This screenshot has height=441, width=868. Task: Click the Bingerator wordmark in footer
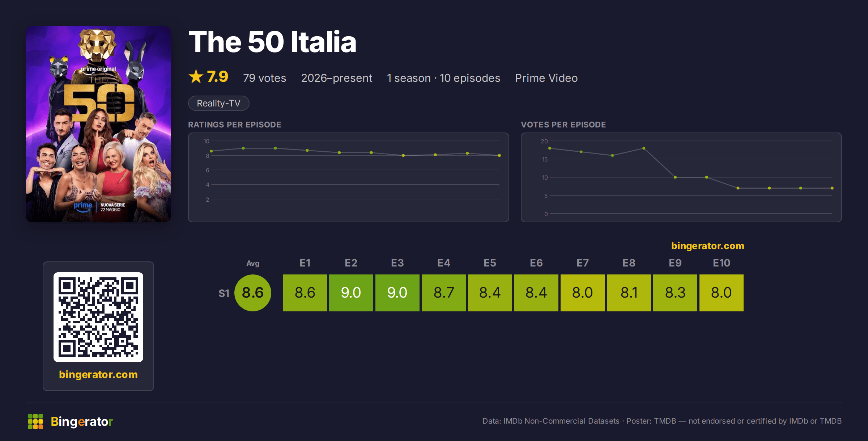(82, 421)
